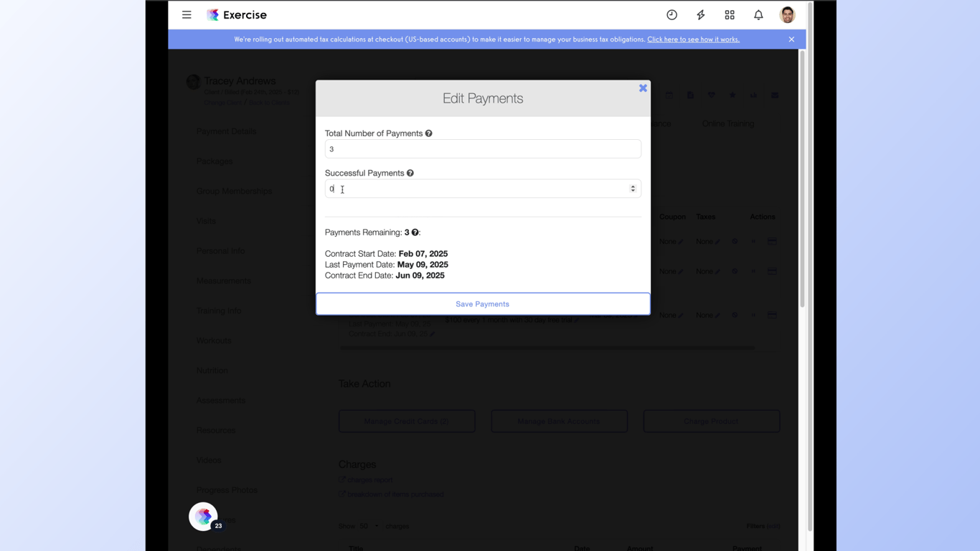Adjust Successful Payments with the stepper arrows
980x551 pixels.
[x=633, y=189]
